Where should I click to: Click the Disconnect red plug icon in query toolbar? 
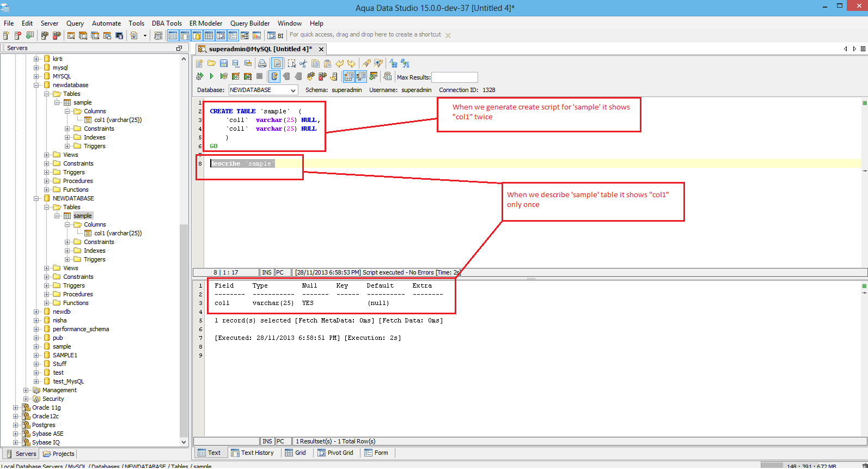tap(322, 76)
